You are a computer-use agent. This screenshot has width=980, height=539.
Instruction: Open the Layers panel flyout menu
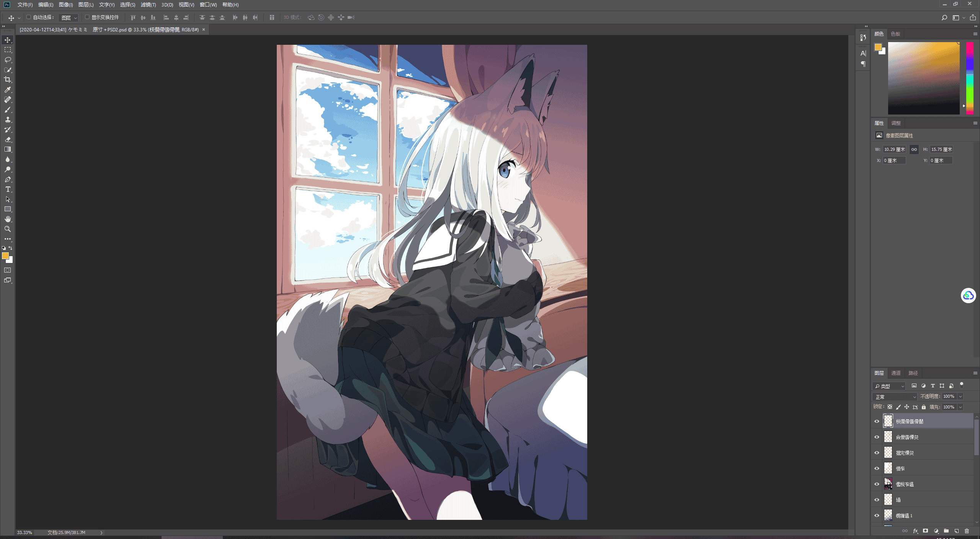click(975, 373)
